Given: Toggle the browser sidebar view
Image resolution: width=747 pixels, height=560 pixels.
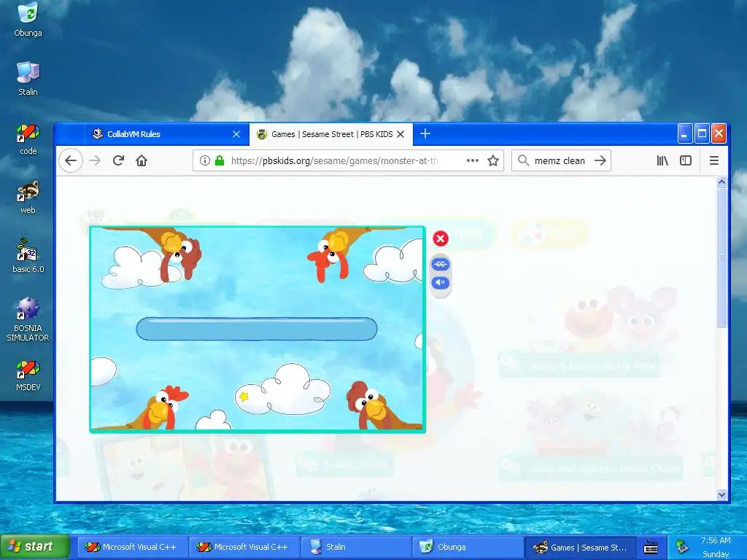Looking at the screenshot, I should pos(686,160).
